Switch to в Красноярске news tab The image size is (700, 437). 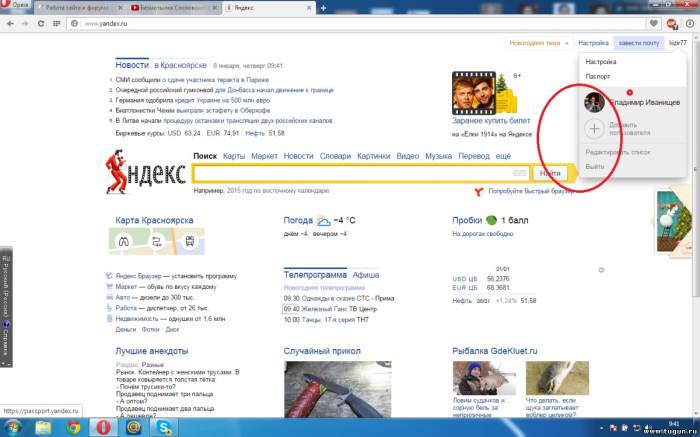180,65
